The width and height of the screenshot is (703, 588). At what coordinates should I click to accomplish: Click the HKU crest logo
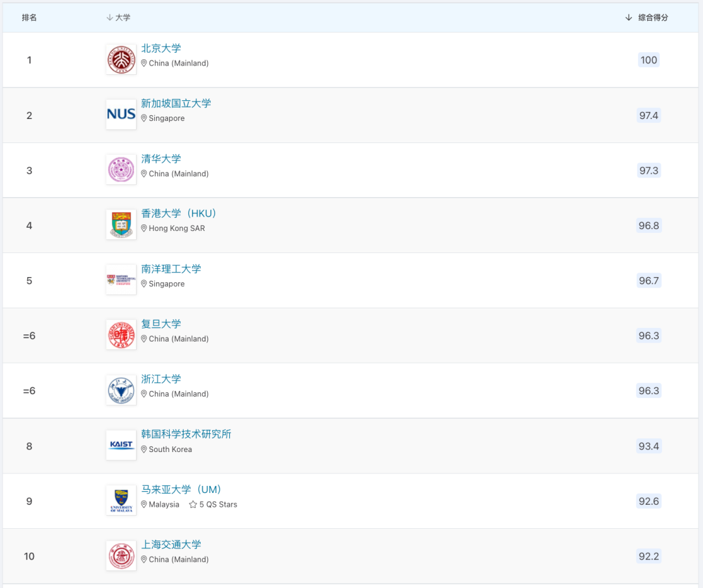click(121, 225)
